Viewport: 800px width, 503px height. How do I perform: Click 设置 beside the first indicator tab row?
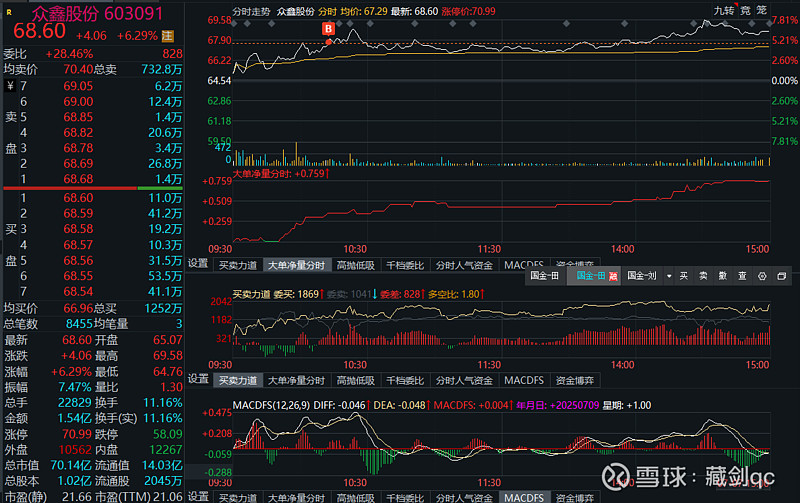[198, 263]
